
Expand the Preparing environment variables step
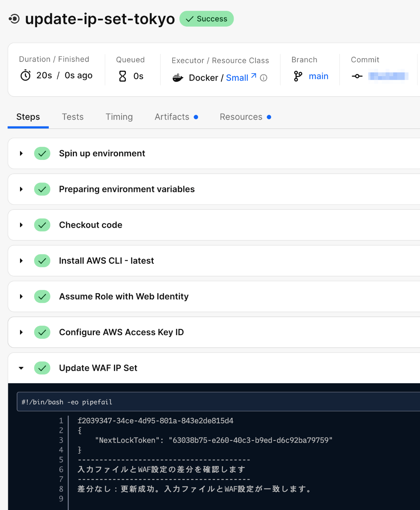click(21, 189)
